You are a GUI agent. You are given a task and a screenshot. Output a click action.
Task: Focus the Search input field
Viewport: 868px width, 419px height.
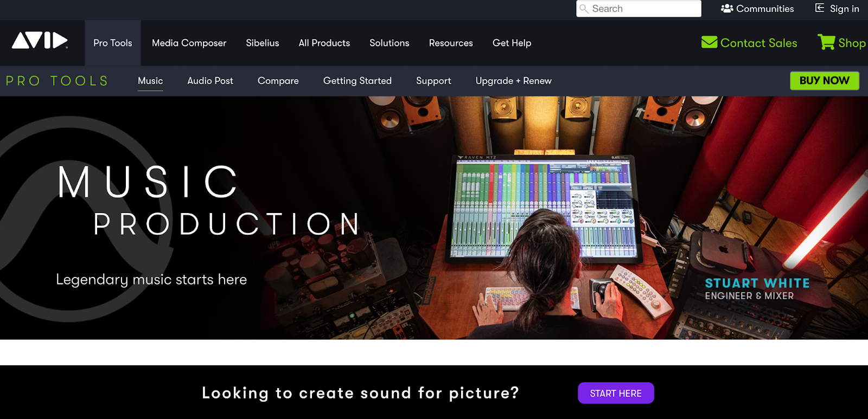coord(639,9)
